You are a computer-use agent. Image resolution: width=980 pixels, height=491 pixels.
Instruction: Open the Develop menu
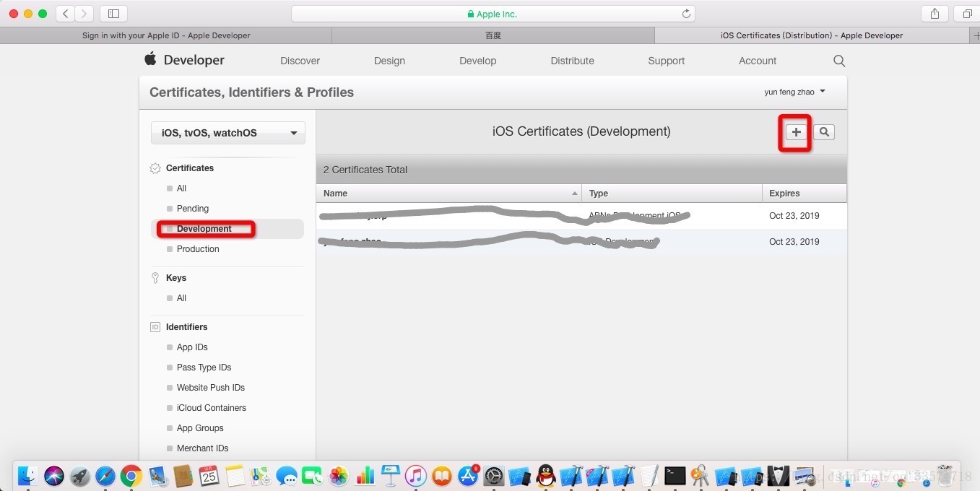[x=478, y=61]
